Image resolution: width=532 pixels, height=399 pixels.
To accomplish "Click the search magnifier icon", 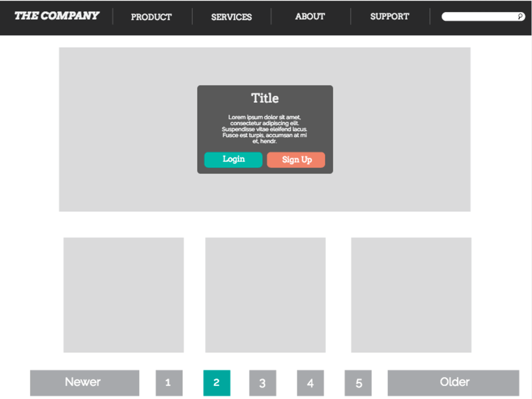I will (x=520, y=16).
